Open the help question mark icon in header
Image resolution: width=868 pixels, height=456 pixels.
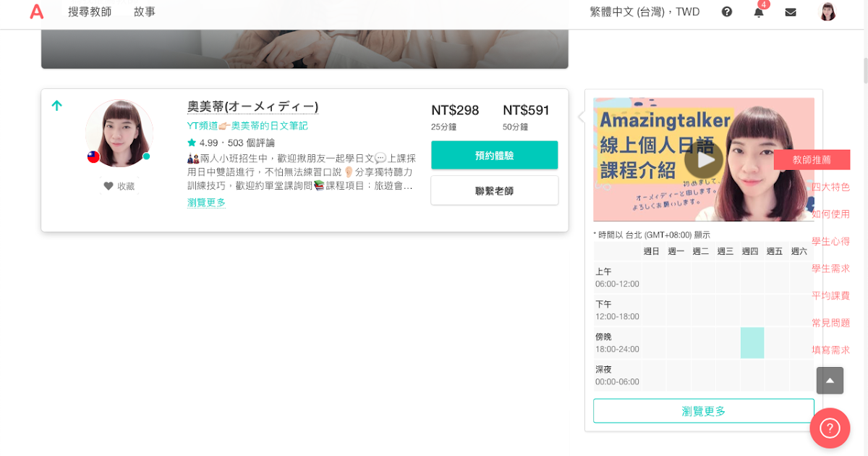click(727, 12)
